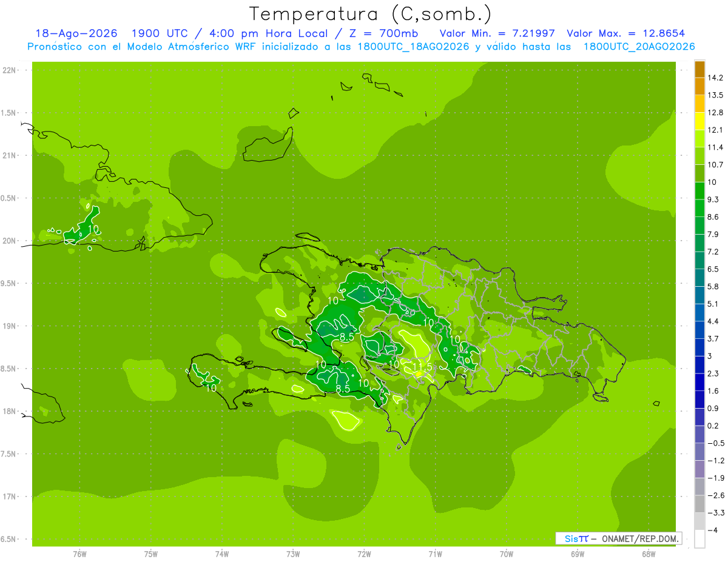728x562 pixels.
Task: Click the lime swatch between 11.4 and 12.1
Action: coord(699,138)
